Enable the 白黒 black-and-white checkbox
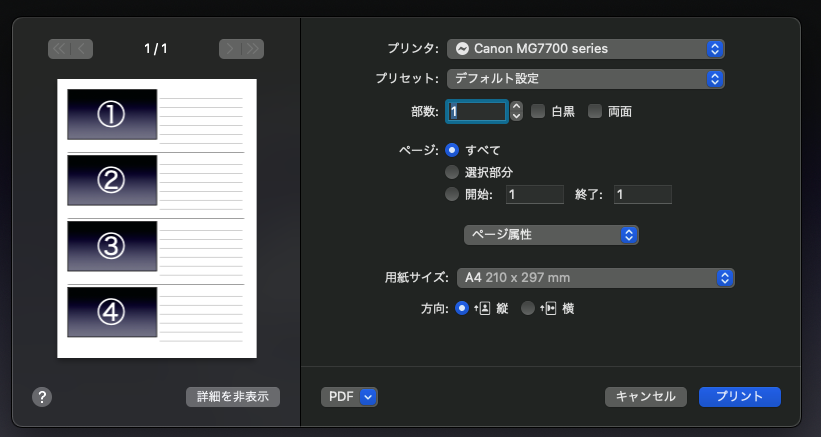The height and width of the screenshot is (437, 821). pos(538,111)
